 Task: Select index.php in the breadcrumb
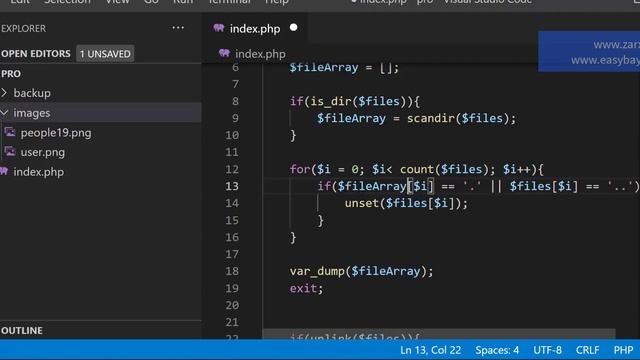click(x=260, y=54)
